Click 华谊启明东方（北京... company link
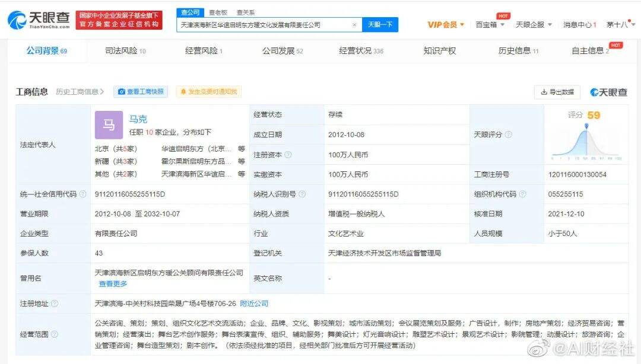 196,149
